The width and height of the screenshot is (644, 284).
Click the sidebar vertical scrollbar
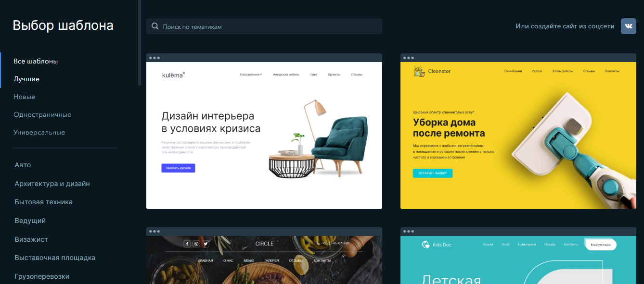coord(140,43)
